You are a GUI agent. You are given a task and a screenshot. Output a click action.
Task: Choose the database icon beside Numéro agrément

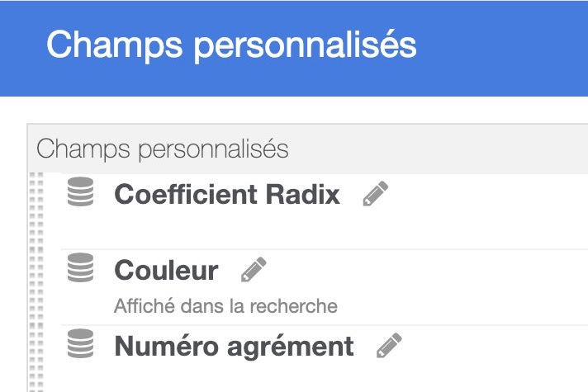tap(81, 343)
